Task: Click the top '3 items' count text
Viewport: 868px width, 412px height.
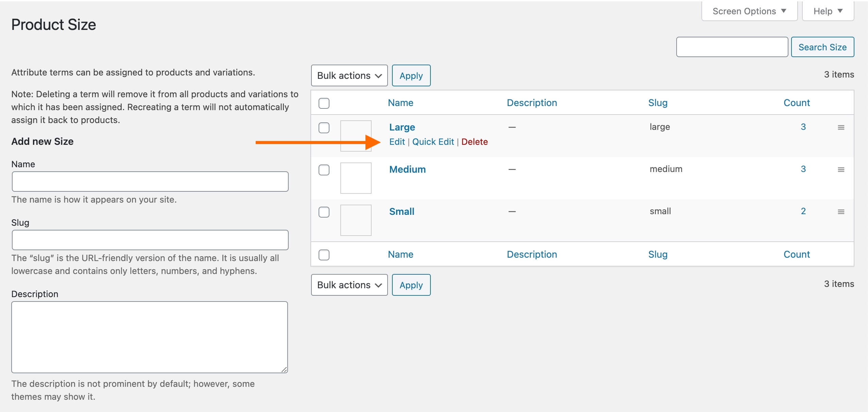Action: (x=839, y=74)
